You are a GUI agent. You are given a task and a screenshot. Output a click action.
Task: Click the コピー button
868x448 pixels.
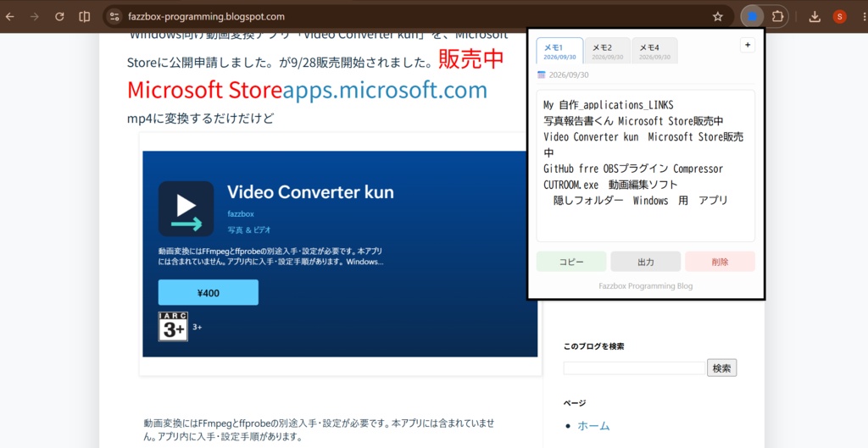click(x=571, y=262)
